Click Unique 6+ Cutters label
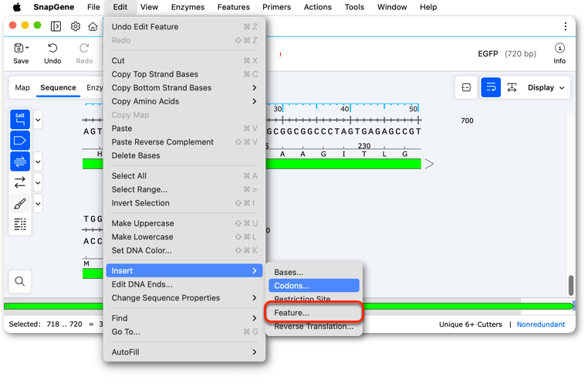Image resolution: width=588 pixels, height=387 pixels. [470, 324]
